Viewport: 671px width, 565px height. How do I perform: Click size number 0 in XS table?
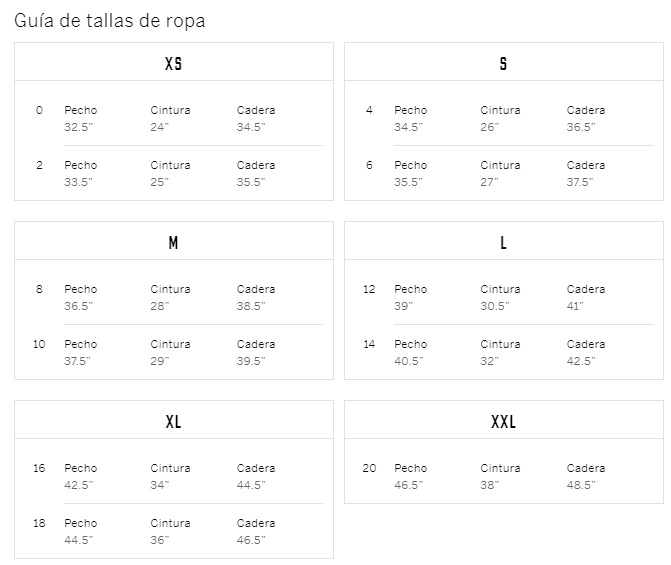click(39, 110)
